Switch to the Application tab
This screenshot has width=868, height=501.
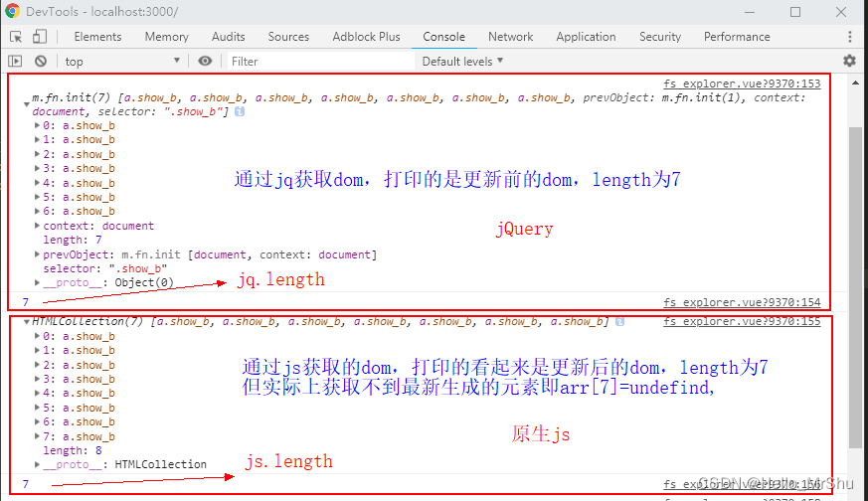point(586,37)
